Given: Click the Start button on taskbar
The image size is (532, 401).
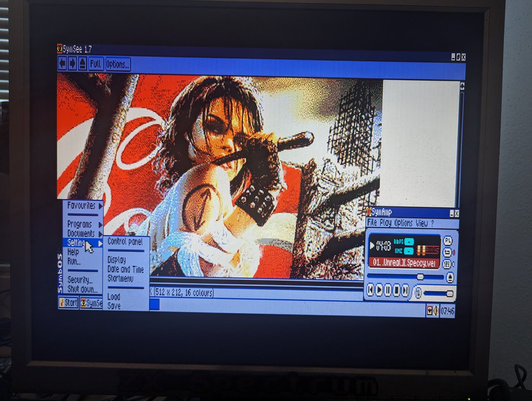Looking at the screenshot, I should pyautogui.click(x=68, y=303).
